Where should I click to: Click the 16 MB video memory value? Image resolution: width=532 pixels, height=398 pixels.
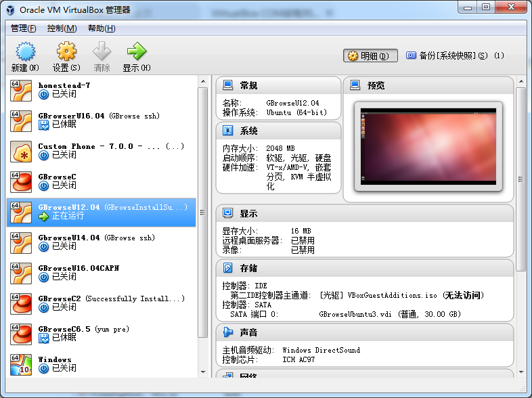point(301,231)
